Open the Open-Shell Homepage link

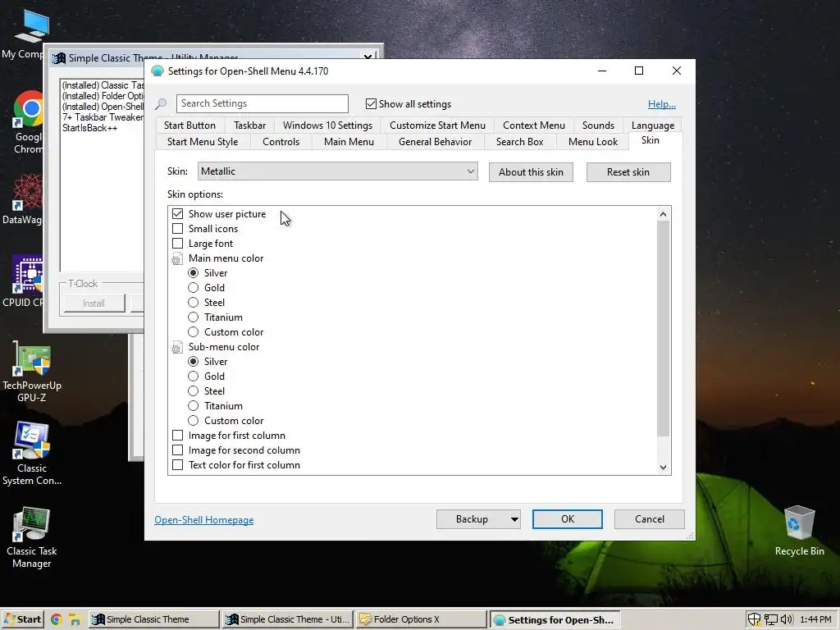click(204, 519)
